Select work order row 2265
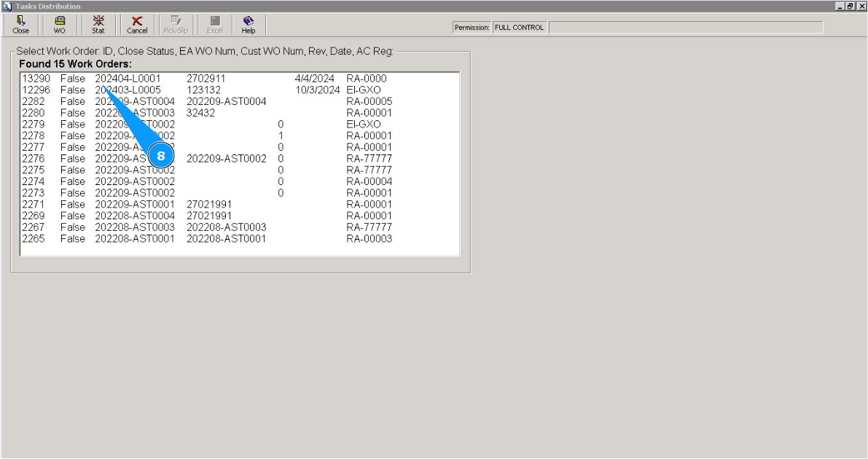868x459 pixels. pyautogui.click(x=239, y=239)
